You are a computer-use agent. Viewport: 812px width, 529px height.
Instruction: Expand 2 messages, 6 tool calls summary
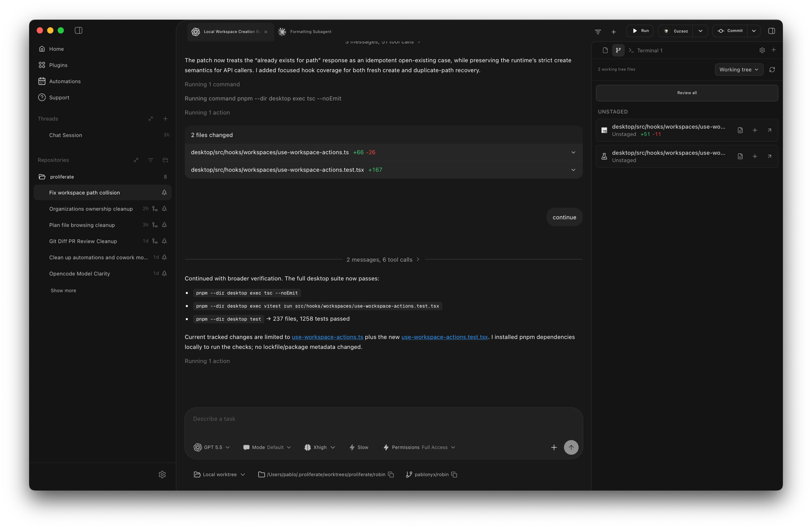(x=383, y=260)
